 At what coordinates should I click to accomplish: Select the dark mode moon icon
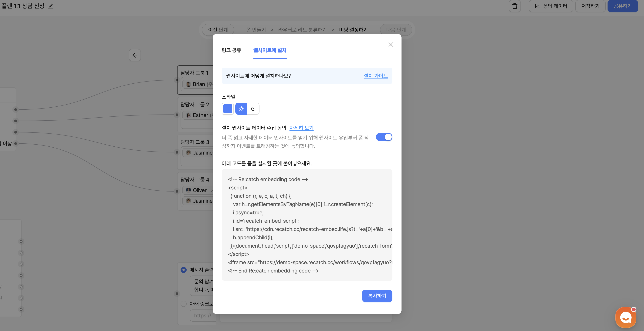coord(253,109)
